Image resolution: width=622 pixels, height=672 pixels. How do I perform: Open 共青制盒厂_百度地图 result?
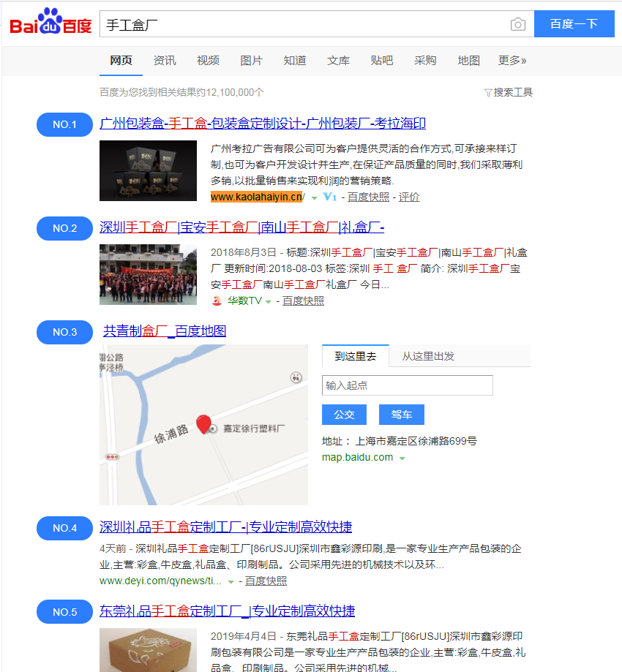pyautogui.click(x=165, y=331)
